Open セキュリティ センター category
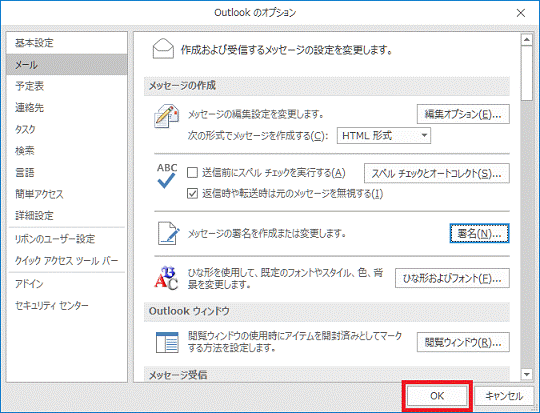This screenshot has width=540, height=413. [67, 306]
